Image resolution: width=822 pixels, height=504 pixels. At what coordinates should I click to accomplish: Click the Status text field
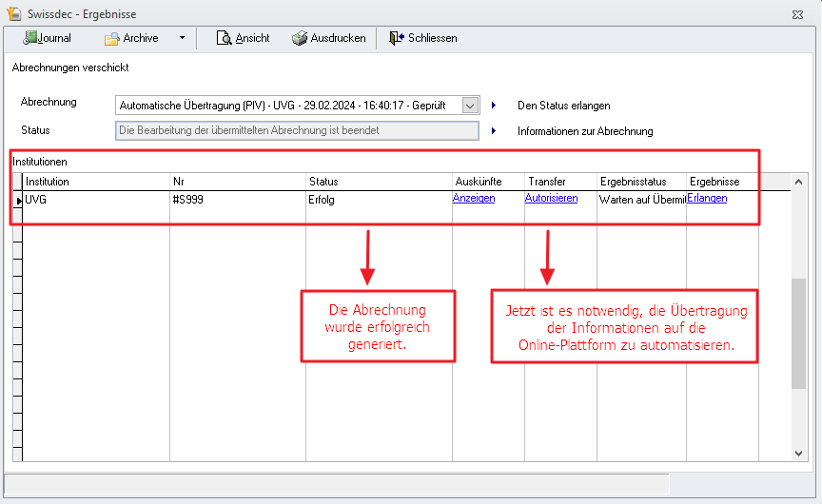(296, 130)
